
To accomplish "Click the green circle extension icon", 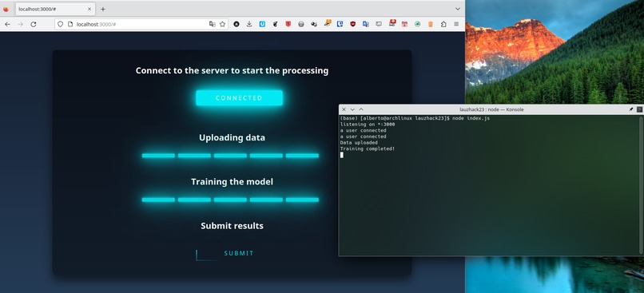I will (x=417, y=24).
